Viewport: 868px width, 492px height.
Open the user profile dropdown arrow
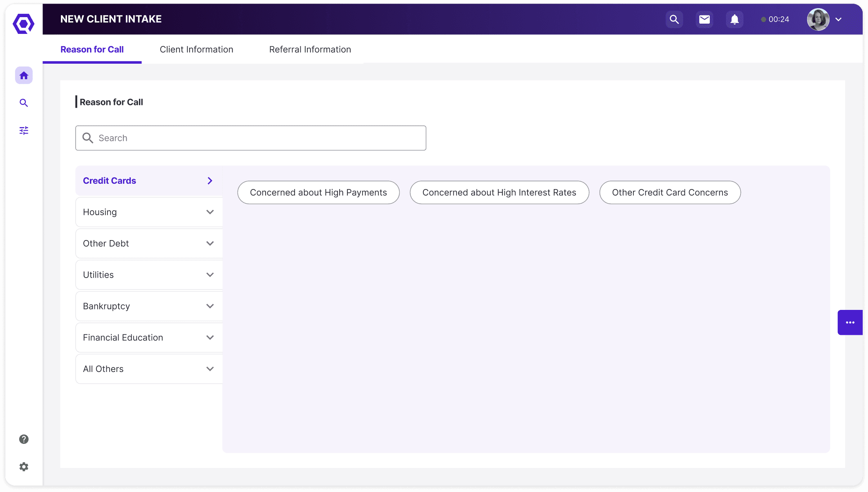tap(839, 19)
